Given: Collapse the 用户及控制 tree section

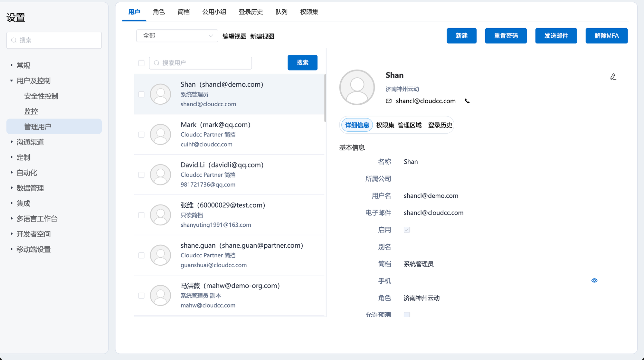Looking at the screenshot, I should point(12,81).
